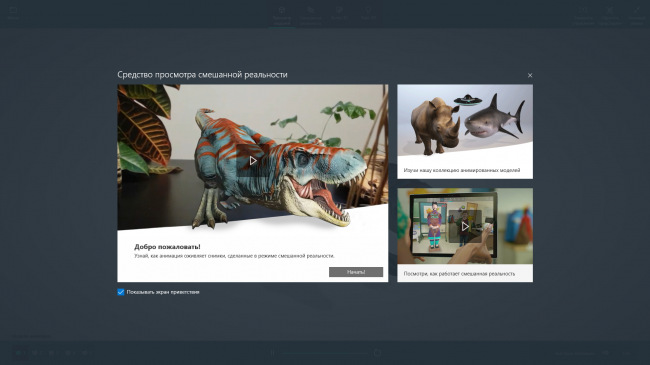
Task: Click the T-rex dinosaur preview image
Action: (x=253, y=158)
